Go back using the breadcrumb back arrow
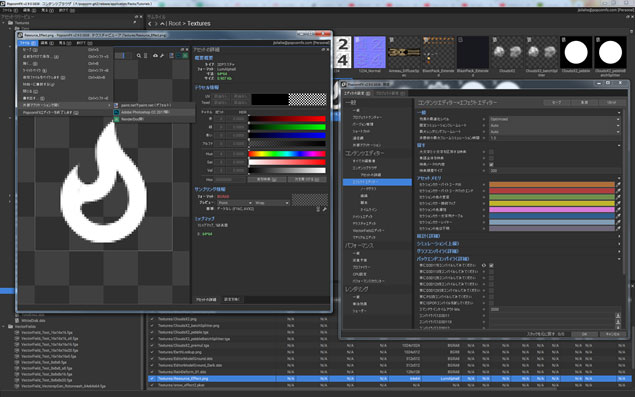The width and height of the screenshot is (635, 397). [150, 24]
